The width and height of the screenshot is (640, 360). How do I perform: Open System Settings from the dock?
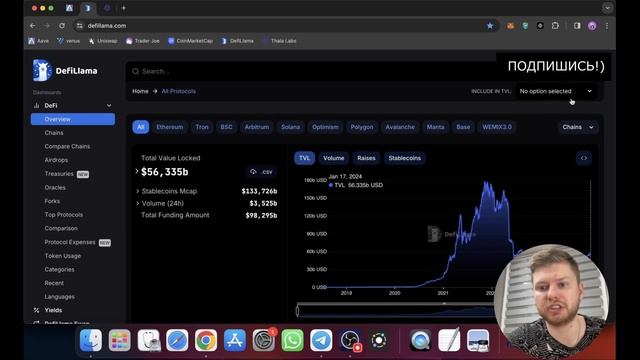(264, 340)
